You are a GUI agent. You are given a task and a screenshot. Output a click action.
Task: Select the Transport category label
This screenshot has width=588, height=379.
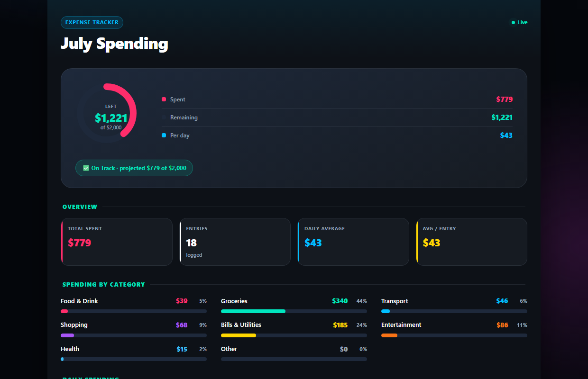395,301
